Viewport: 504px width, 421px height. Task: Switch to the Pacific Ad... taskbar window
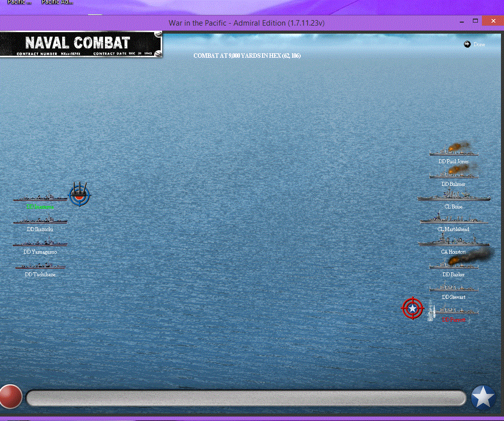[57, 3]
